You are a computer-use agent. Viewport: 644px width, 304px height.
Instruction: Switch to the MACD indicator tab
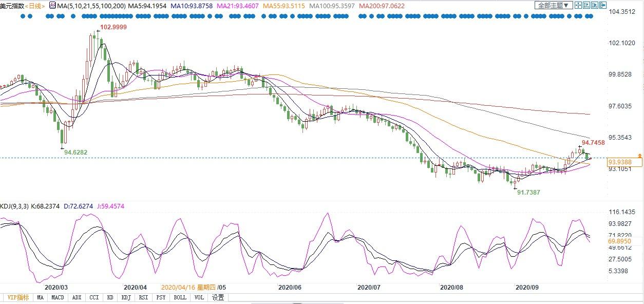pyautogui.click(x=58, y=297)
